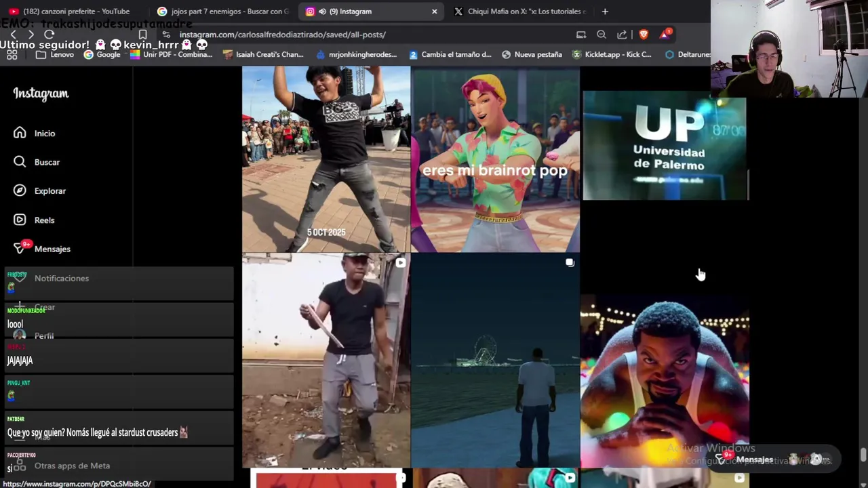Open the apps grid in bookmarks bar

tap(12, 54)
